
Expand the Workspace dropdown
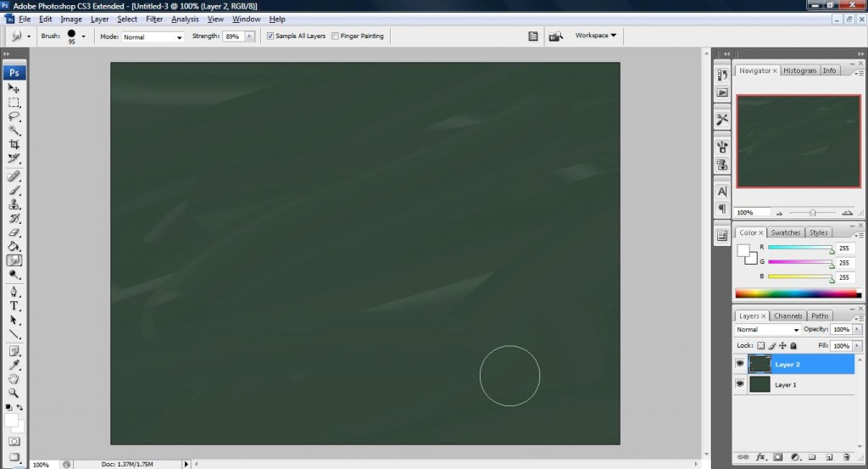click(x=596, y=36)
